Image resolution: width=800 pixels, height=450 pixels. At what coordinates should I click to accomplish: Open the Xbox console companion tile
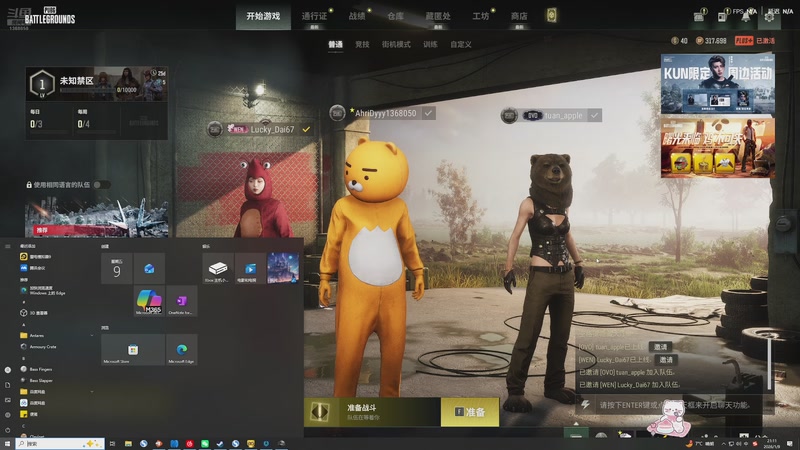pyautogui.click(x=218, y=268)
